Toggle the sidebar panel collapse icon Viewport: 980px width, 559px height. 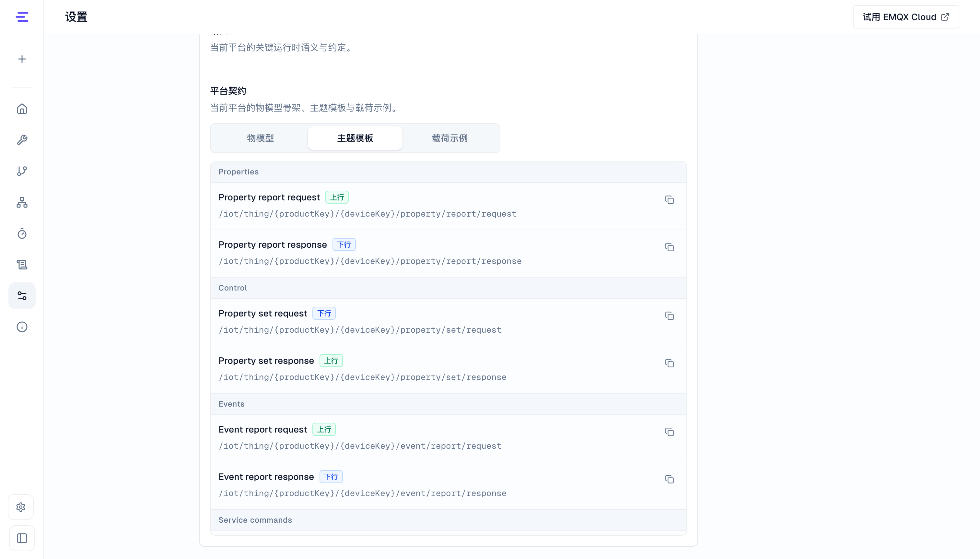tap(22, 538)
